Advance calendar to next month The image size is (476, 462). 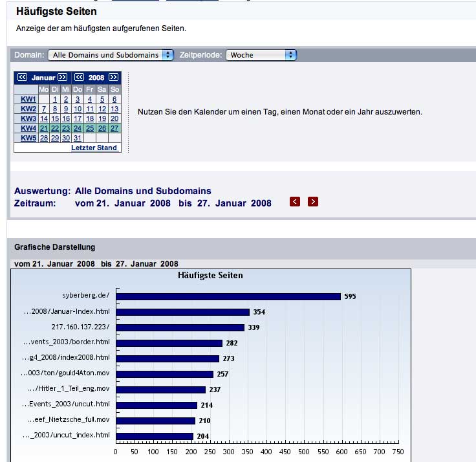[x=62, y=78]
